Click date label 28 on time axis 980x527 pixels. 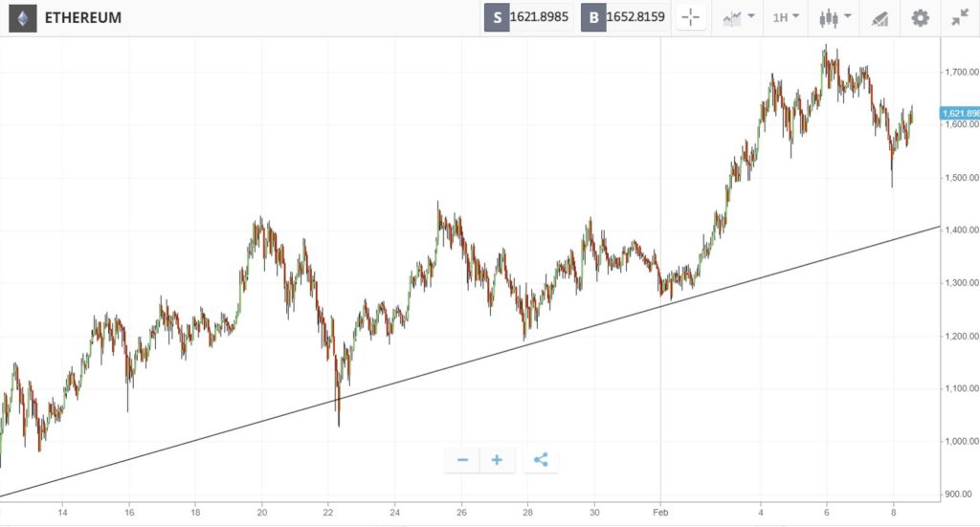527,513
